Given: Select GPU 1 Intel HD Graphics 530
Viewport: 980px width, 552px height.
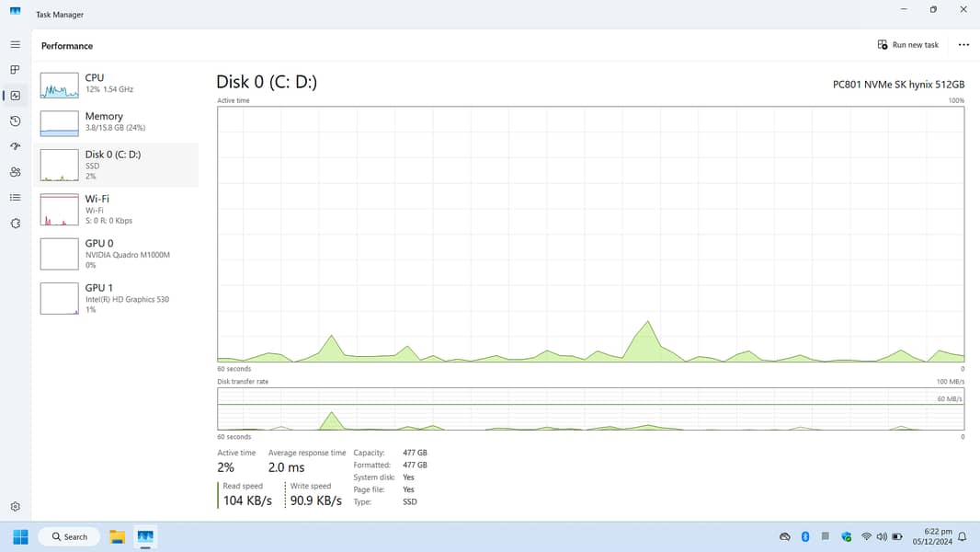Looking at the screenshot, I should click(x=116, y=297).
